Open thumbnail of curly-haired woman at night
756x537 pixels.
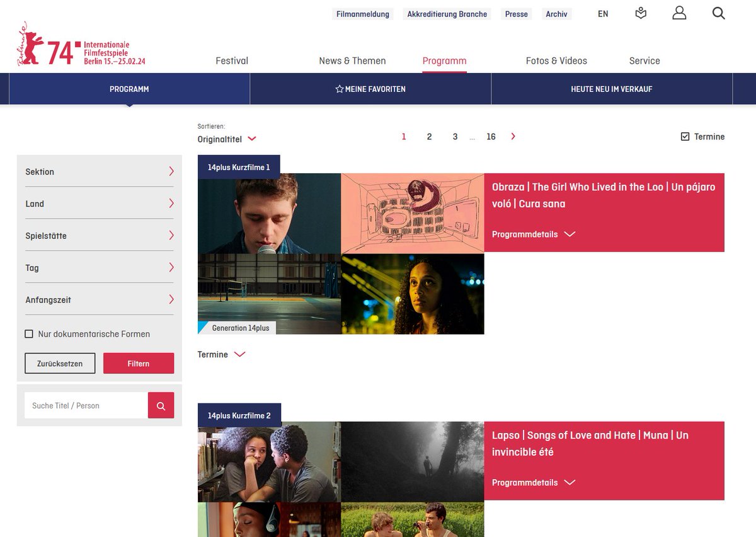pyautogui.click(x=413, y=294)
